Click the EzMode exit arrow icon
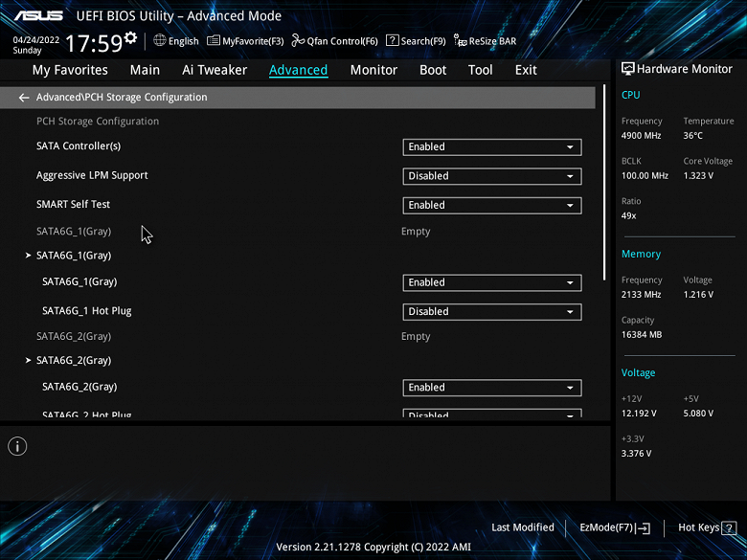The height and width of the screenshot is (560, 747). pos(643,527)
